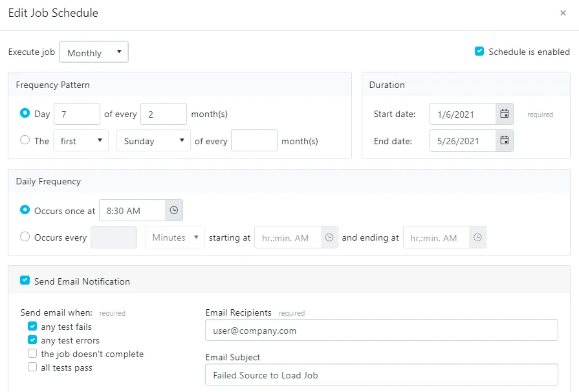Click the empty months field beside Sunday
Screen dimensions: 579x392
[254, 140]
